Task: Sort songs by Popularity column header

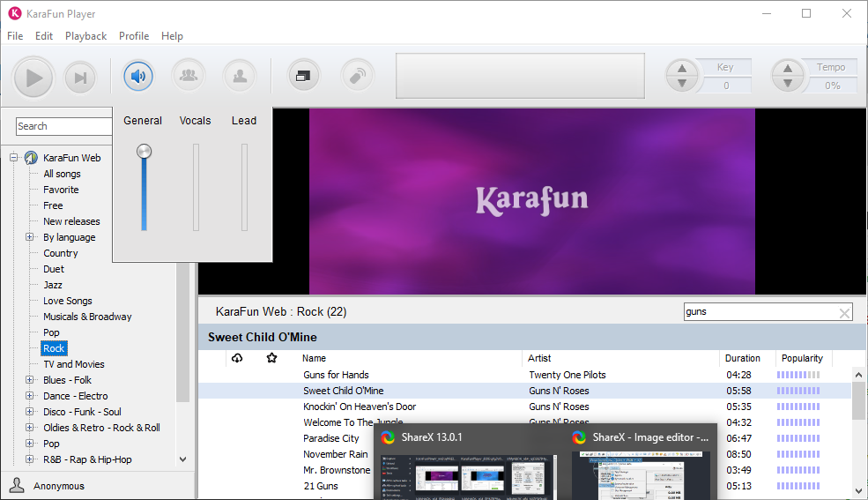Action: point(802,358)
